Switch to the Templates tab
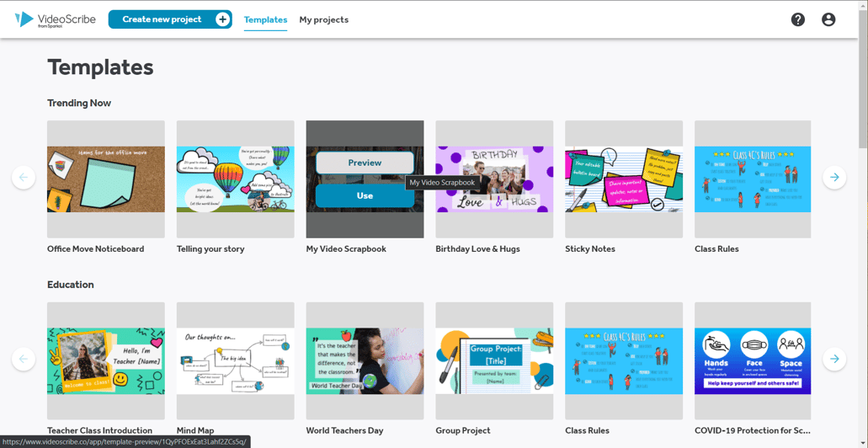The height and width of the screenshot is (448, 868). [x=265, y=19]
